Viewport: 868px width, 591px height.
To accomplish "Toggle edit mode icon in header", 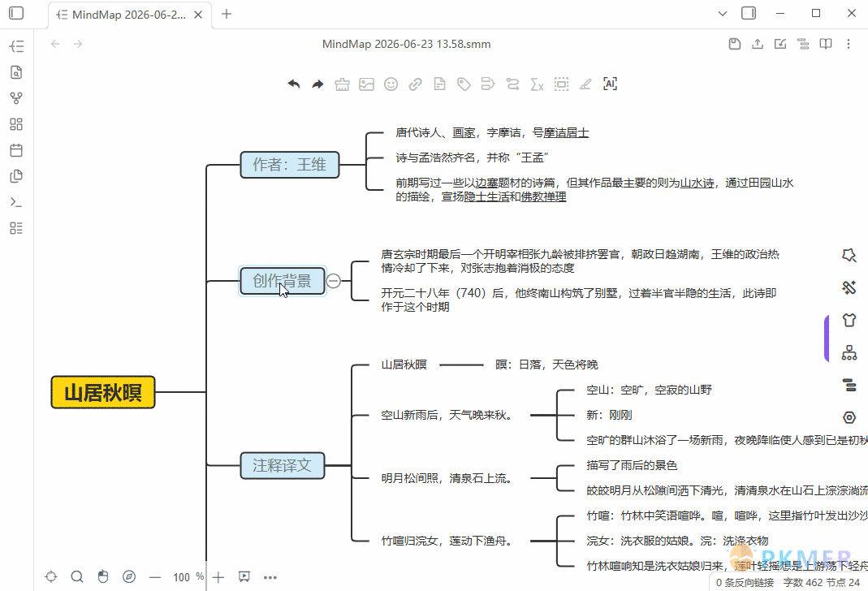I will (x=780, y=45).
